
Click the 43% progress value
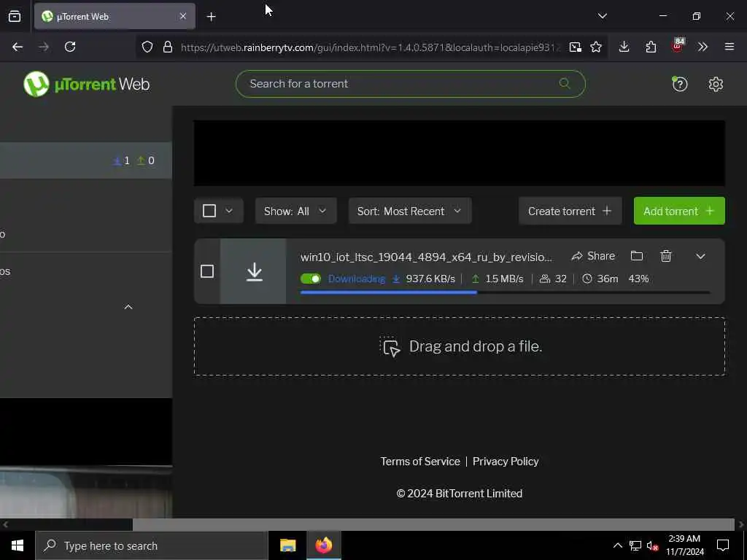click(638, 279)
